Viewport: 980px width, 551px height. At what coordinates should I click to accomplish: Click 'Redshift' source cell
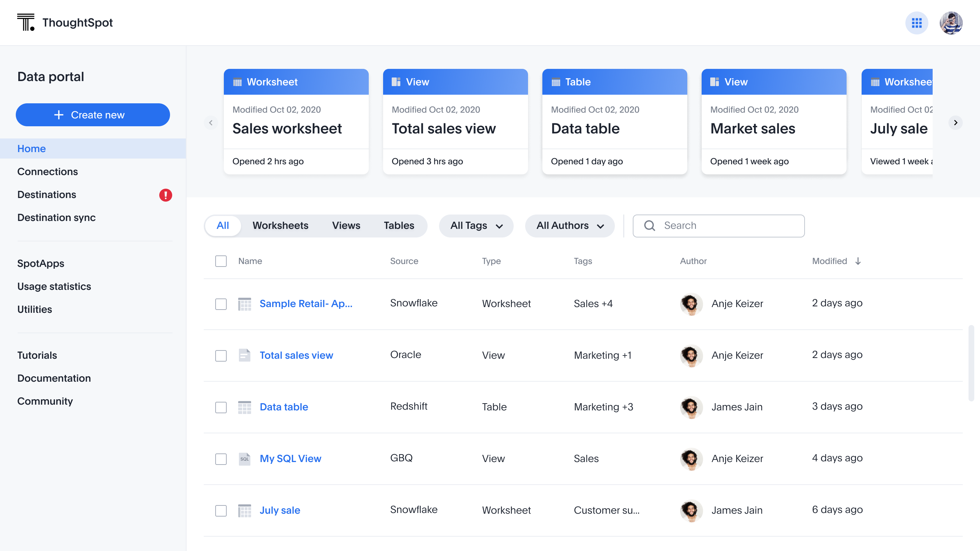point(409,406)
